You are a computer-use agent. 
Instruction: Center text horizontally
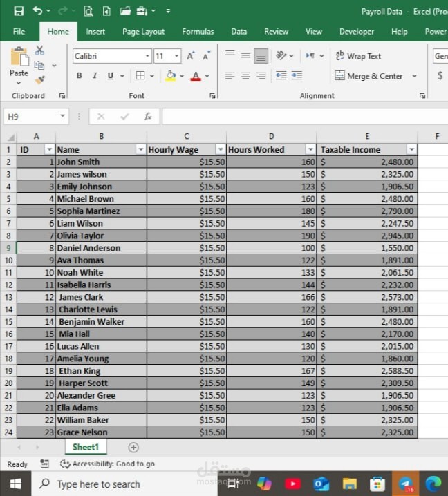[245, 75]
